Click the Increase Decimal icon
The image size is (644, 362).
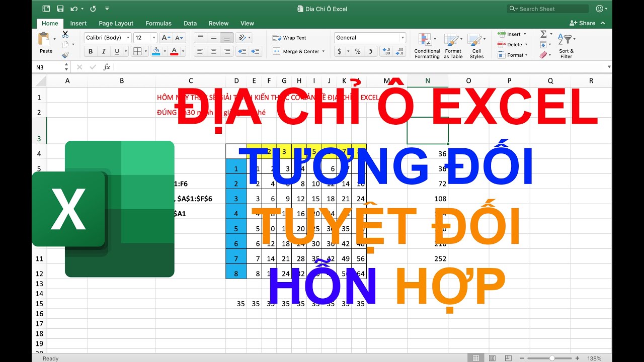386,51
